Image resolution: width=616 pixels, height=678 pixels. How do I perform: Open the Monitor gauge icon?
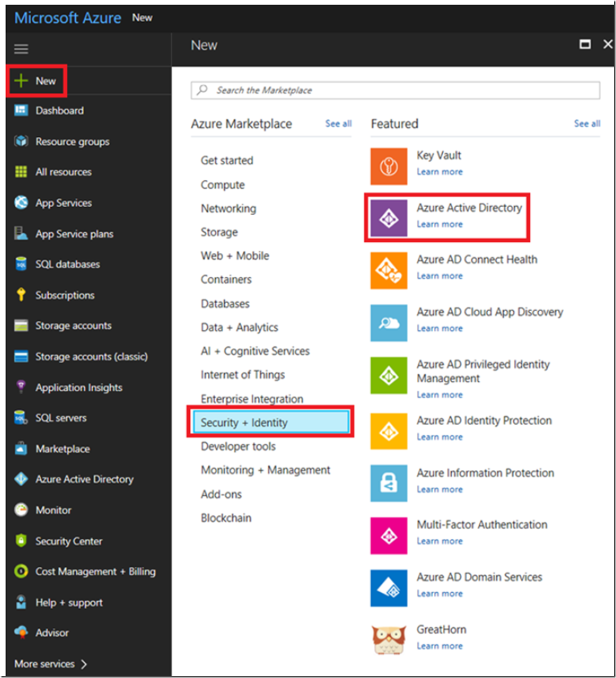pos(21,510)
